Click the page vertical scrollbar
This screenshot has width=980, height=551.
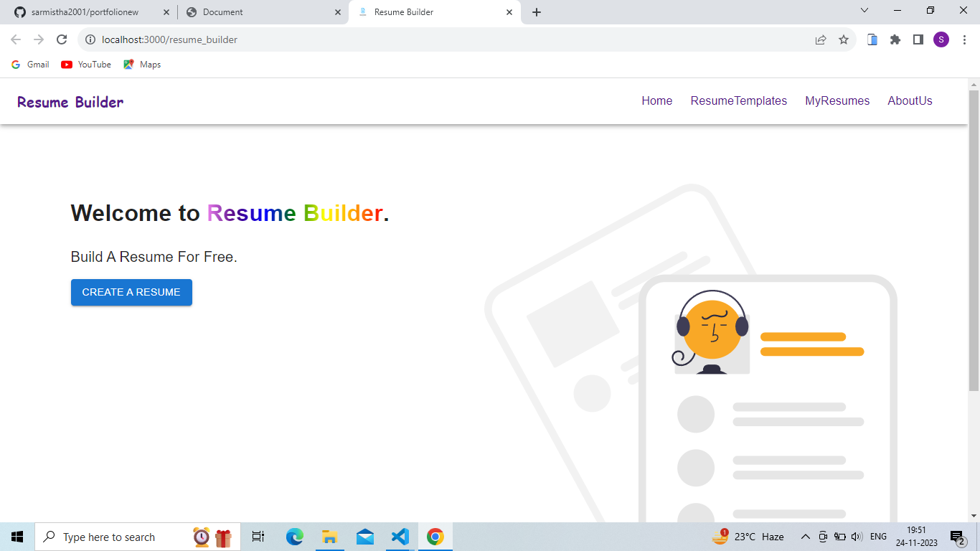[974, 240]
